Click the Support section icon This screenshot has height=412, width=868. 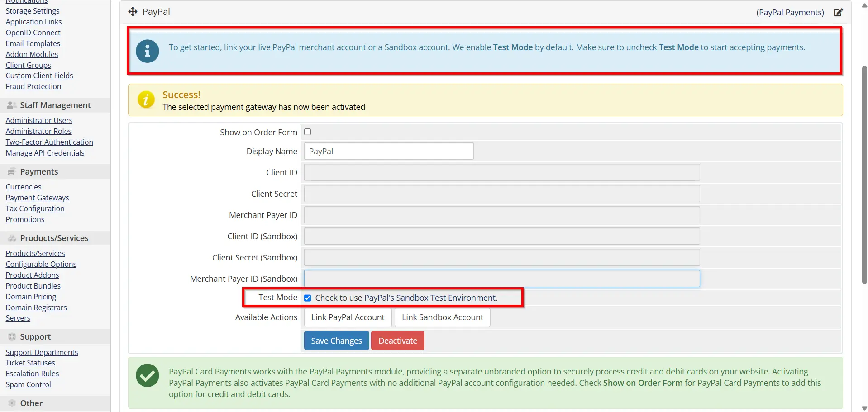(x=12, y=337)
